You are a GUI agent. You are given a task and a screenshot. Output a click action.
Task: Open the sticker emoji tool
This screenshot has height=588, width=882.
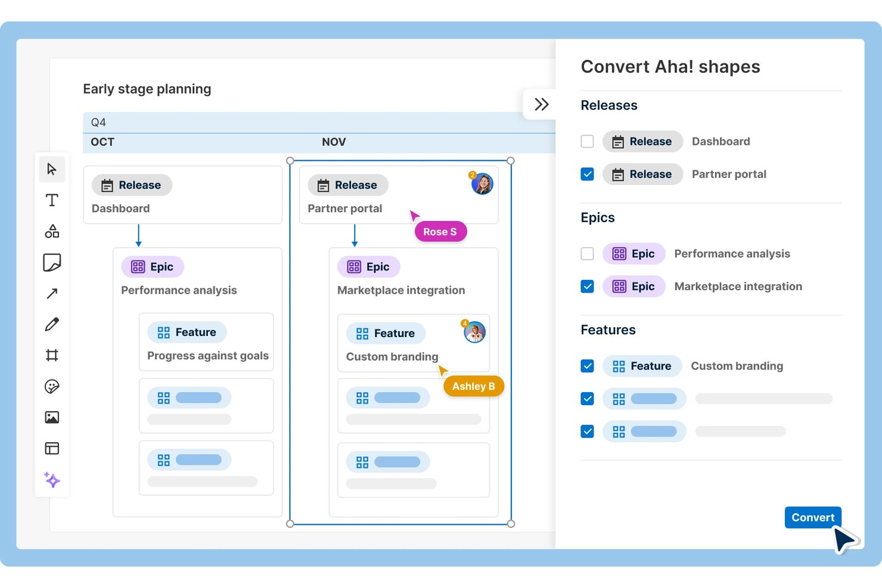pyautogui.click(x=52, y=387)
